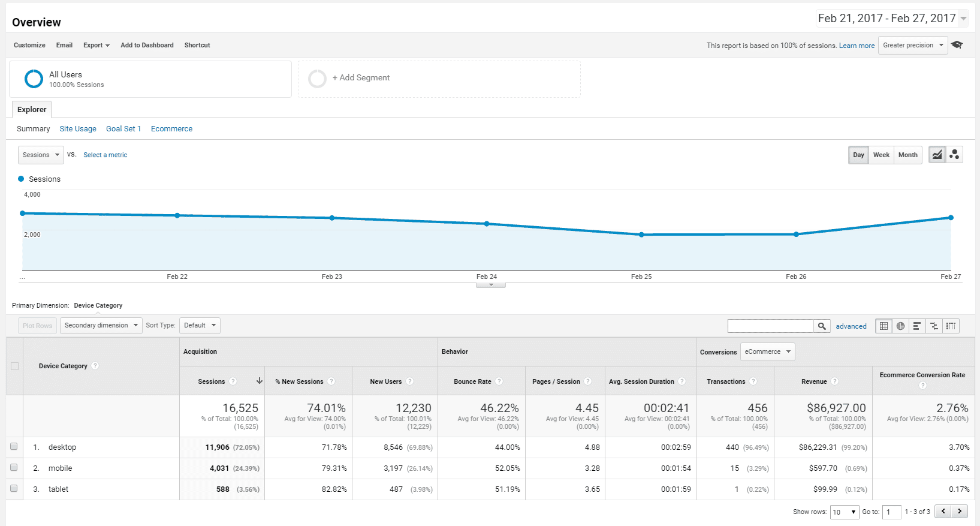Check the tablet row checkbox
Screen dimensions: 980x526
click(14, 488)
